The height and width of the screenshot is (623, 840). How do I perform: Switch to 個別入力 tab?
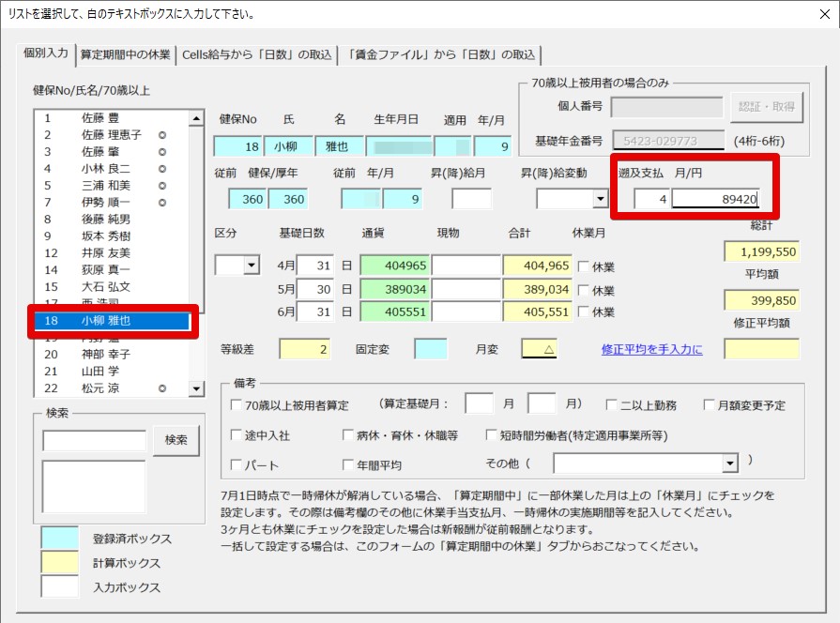(46, 53)
